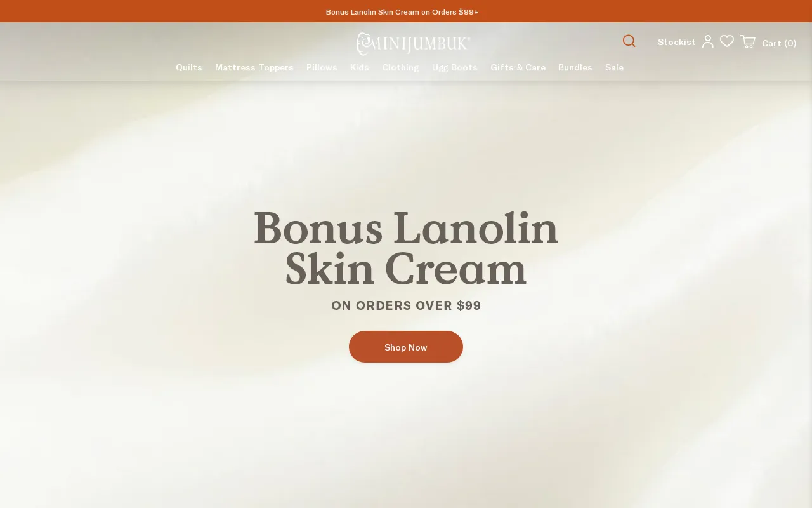
Task: Open the Quilts menu
Action: [189, 67]
